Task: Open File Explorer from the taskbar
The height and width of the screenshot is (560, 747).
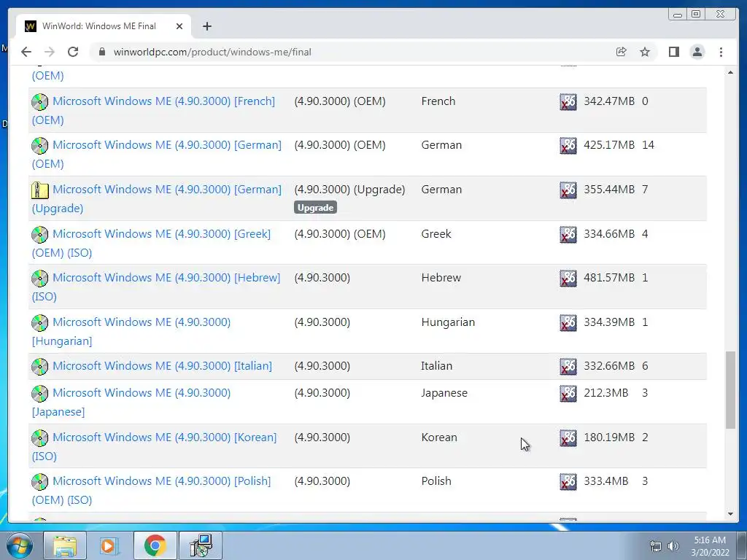Action: click(x=65, y=545)
